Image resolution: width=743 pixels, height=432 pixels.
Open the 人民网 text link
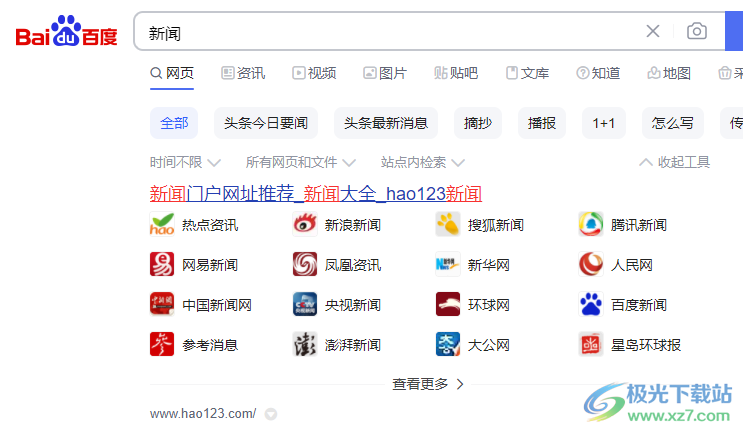click(x=632, y=265)
